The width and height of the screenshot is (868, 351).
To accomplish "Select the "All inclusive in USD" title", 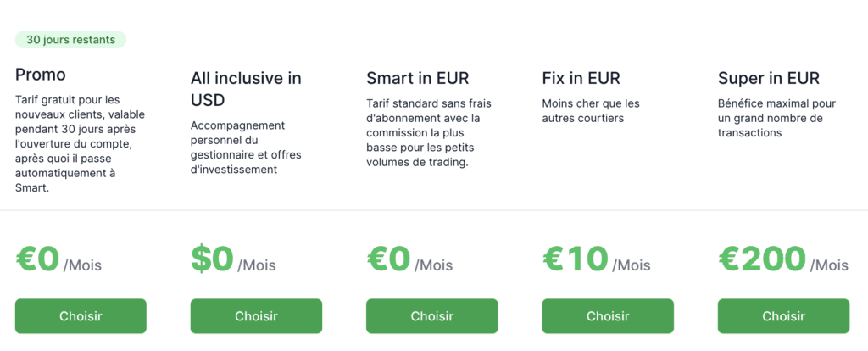I will tap(246, 89).
